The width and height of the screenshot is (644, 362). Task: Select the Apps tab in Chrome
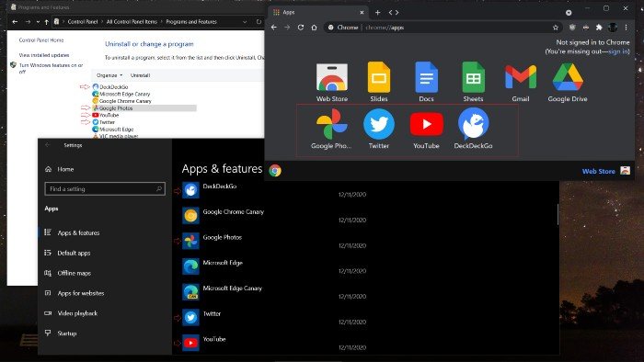click(x=318, y=12)
